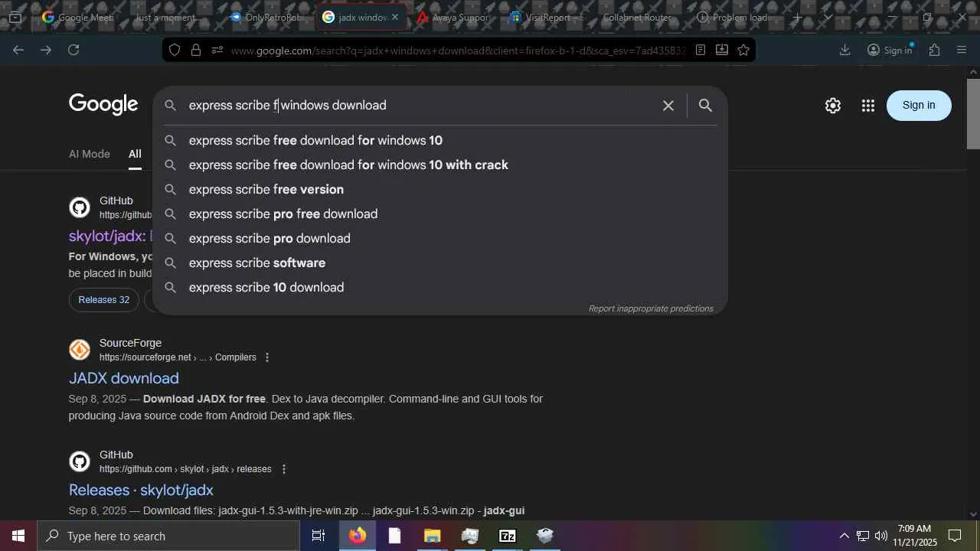Open Google quick settings gear
Screen dimensions: 980x551
point(833,106)
